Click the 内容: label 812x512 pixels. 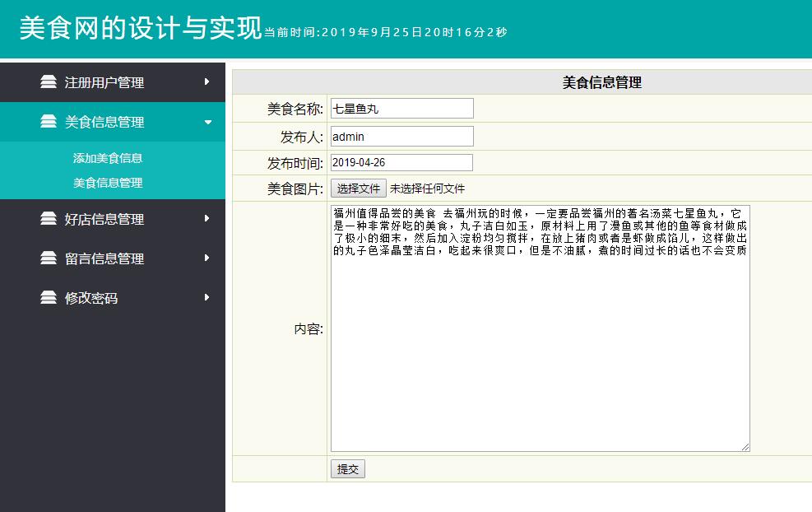tap(309, 329)
